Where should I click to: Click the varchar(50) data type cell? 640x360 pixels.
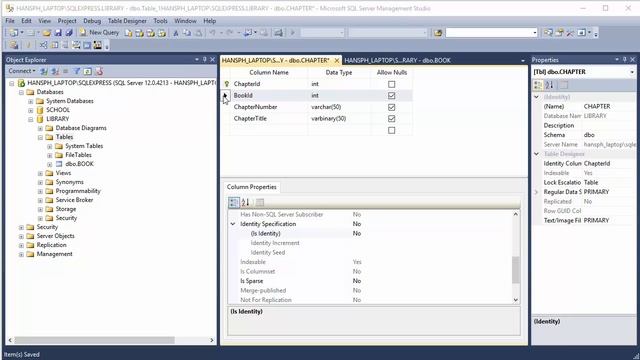tap(339, 107)
